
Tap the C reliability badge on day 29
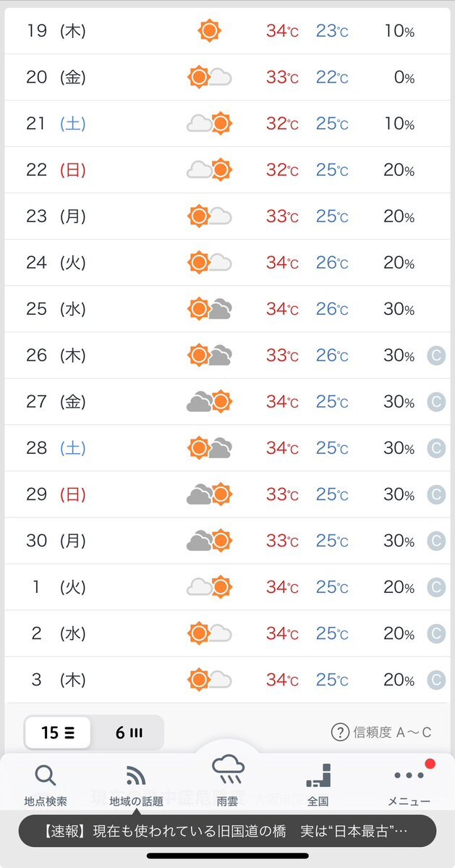[436, 494]
